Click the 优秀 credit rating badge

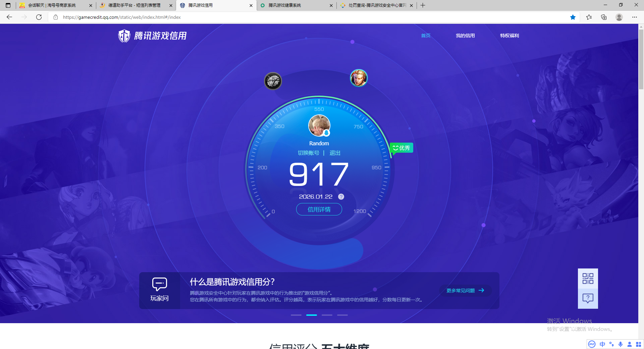coord(401,148)
